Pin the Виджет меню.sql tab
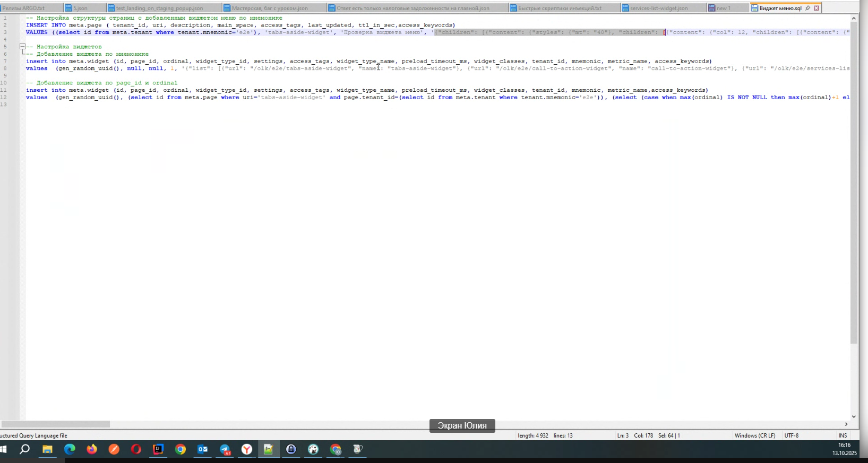Viewport: 868px width, 463px height. [807, 8]
